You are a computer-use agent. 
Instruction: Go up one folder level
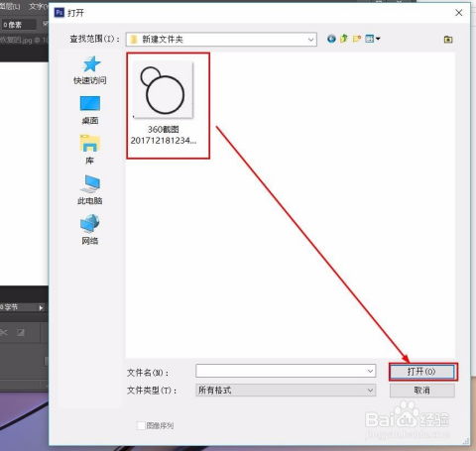click(x=344, y=39)
